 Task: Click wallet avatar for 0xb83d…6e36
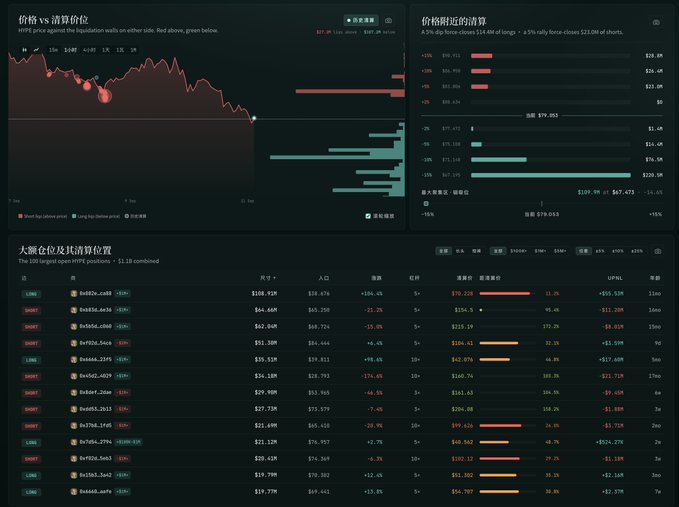coord(74,310)
